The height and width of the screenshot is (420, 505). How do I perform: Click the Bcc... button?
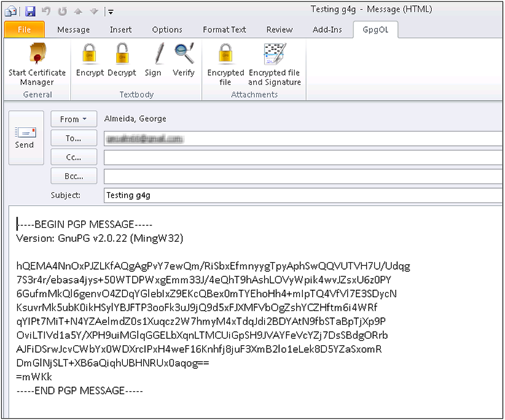pos(74,176)
